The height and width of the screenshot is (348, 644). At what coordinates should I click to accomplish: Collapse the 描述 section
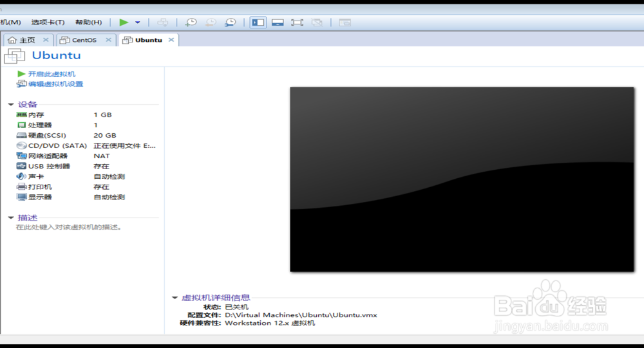click(11, 217)
